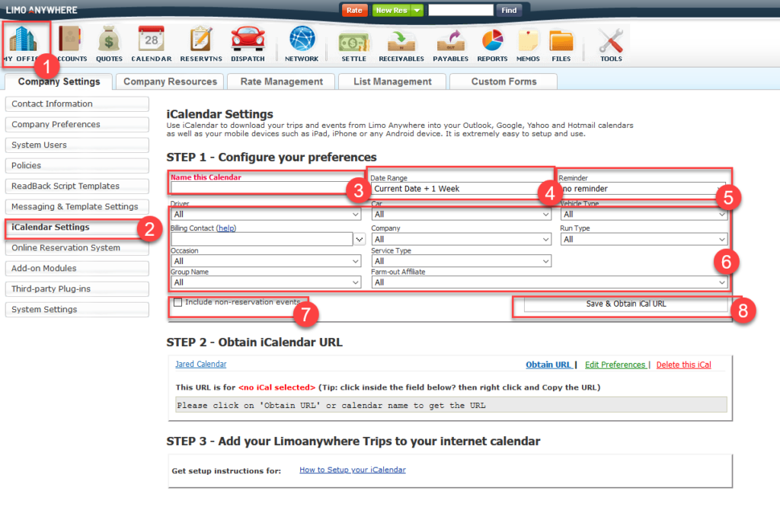Expand the Date Range dropdown

(460, 189)
